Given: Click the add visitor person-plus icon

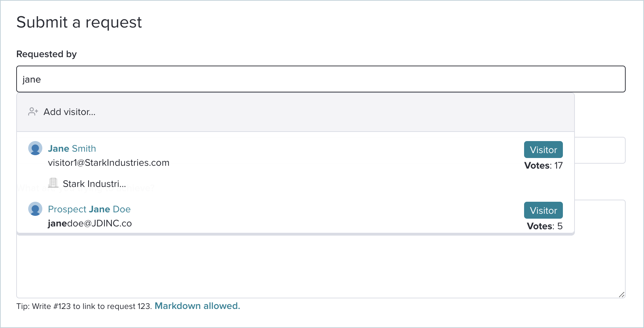Looking at the screenshot, I should [x=33, y=112].
